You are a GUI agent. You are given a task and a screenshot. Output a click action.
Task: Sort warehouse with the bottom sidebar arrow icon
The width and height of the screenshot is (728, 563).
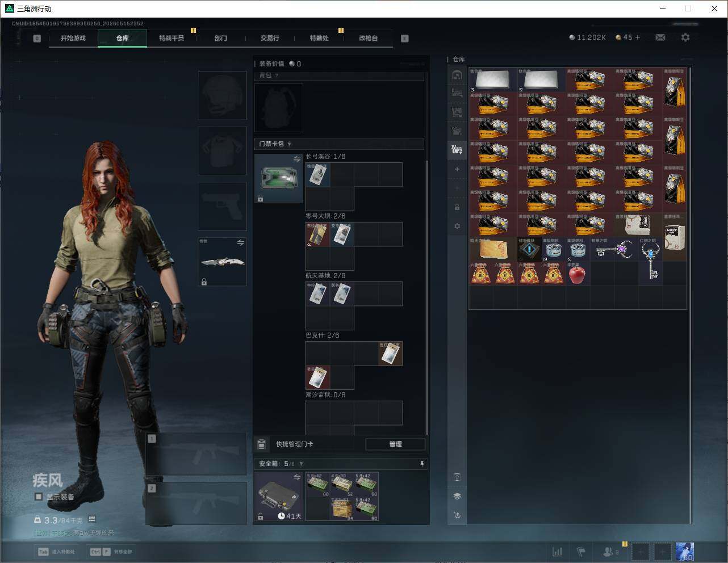[x=457, y=515]
